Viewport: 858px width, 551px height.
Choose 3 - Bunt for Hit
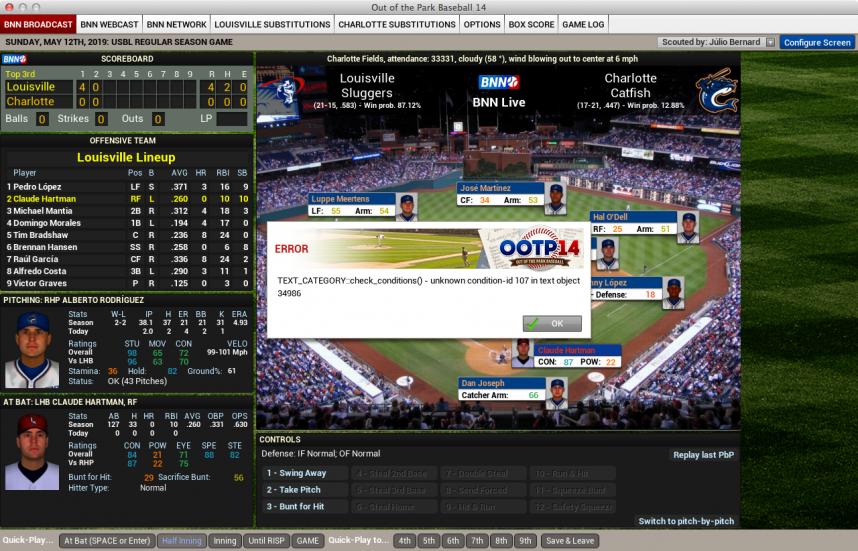[305, 507]
